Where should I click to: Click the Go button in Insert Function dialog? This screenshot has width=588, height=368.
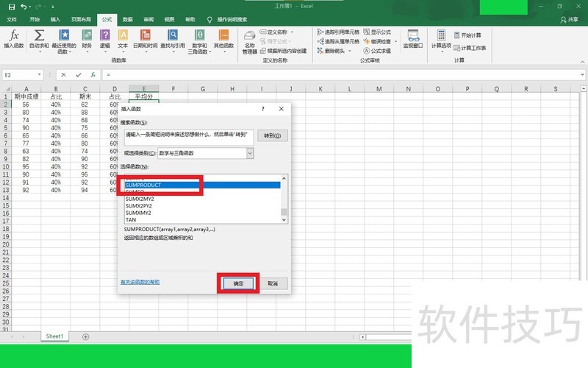coord(273,135)
